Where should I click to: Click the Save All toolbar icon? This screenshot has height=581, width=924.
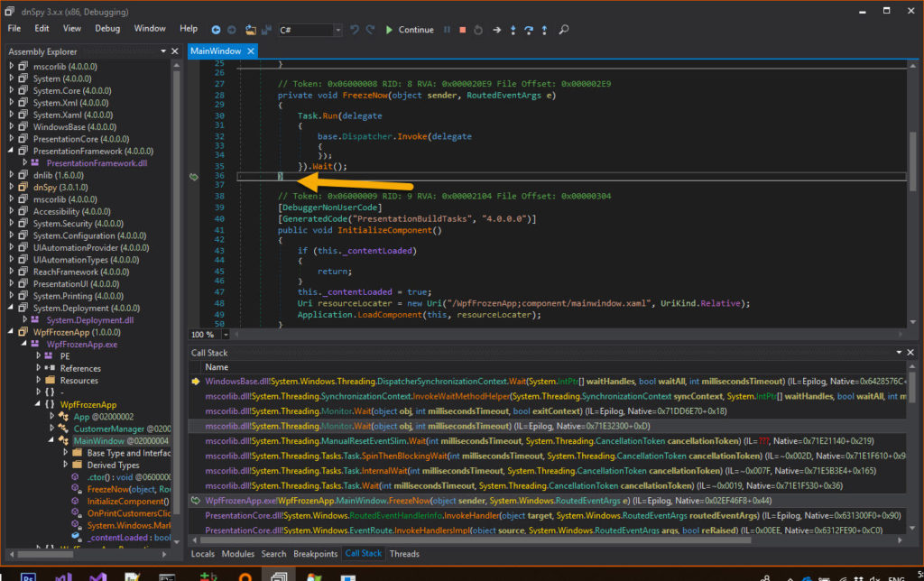coord(266,30)
